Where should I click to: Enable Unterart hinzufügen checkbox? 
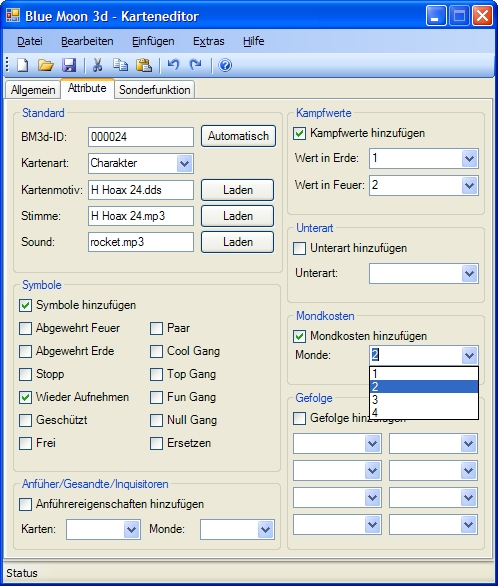[300, 249]
